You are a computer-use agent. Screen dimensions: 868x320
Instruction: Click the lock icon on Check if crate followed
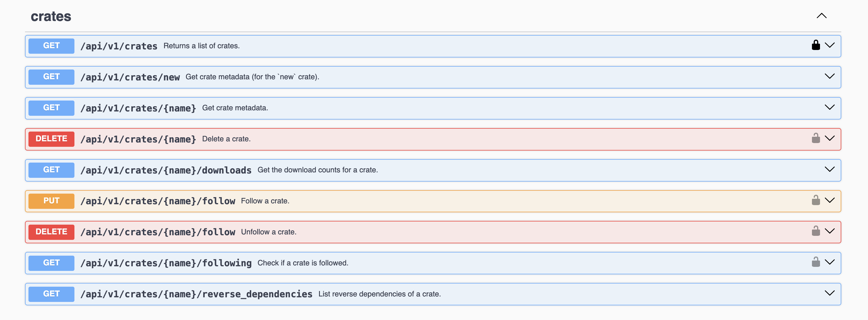tap(815, 262)
